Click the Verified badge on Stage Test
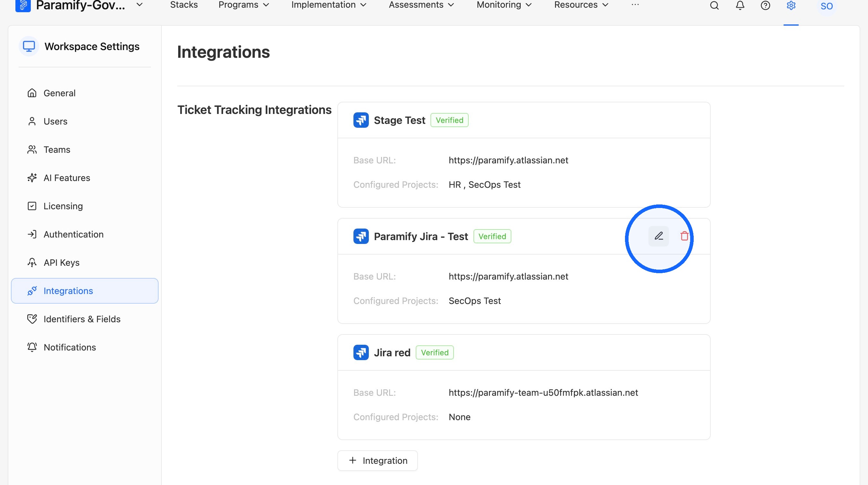868x485 pixels. [x=449, y=120]
